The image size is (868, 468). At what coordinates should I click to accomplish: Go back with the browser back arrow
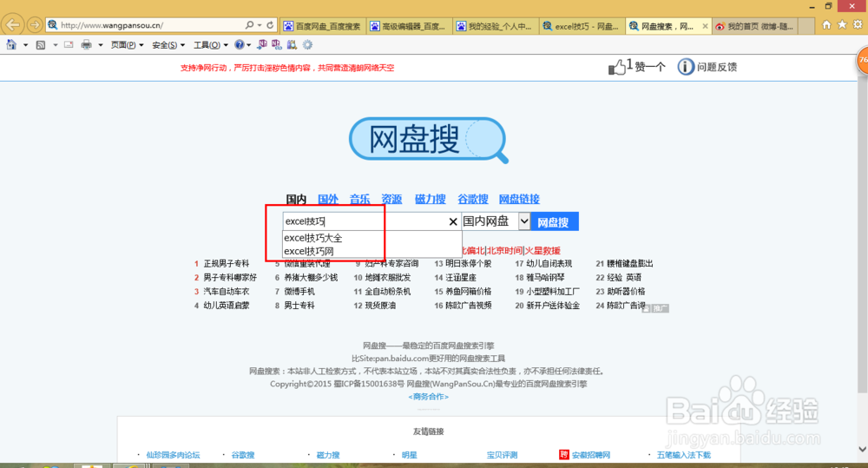13,25
